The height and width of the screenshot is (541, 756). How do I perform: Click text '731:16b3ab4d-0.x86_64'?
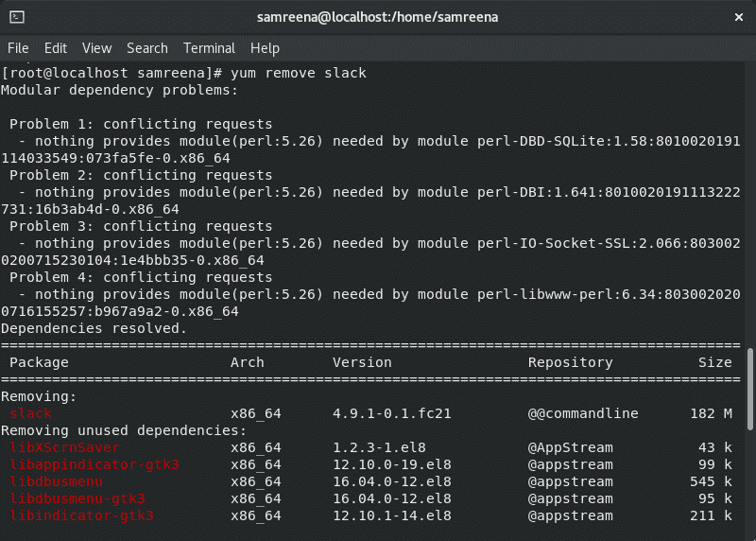pos(90,209)
